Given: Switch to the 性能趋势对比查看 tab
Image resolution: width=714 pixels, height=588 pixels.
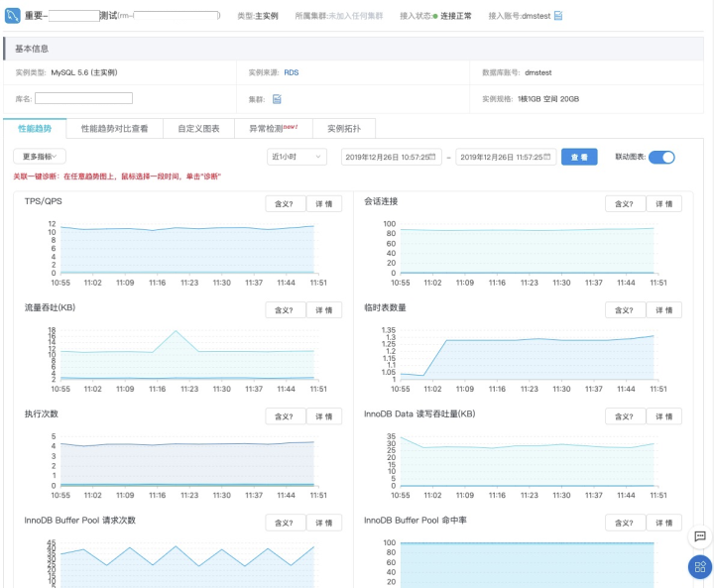Looking at the screenshot, I should (114, 129).
